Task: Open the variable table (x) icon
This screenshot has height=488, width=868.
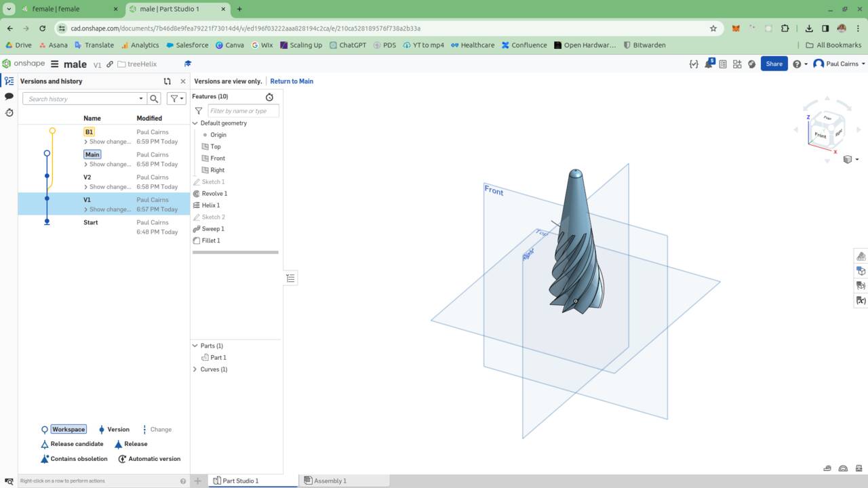Action: click(861, 300)
